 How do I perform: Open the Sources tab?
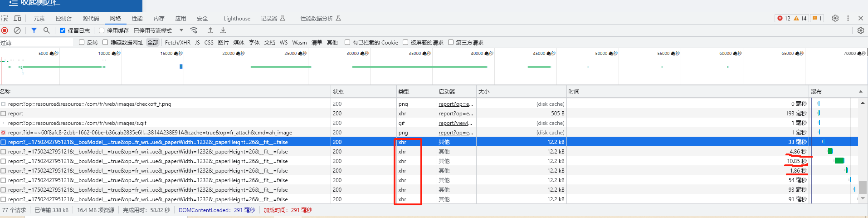click(x=91, y=18)
